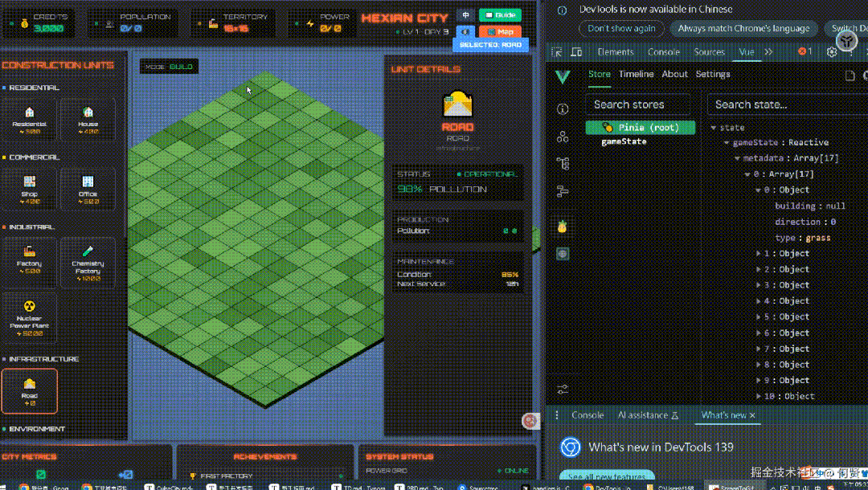Viewport: 868px width, 490px height.
Task: Open the Settings tab in Vue DevTools
Action: [x=712, y=74]
